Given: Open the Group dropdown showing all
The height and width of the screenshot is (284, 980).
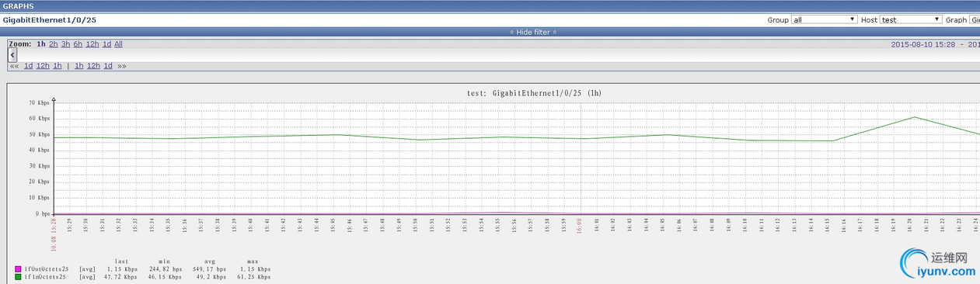Looking at the screenshot, I should pos(824,19).
